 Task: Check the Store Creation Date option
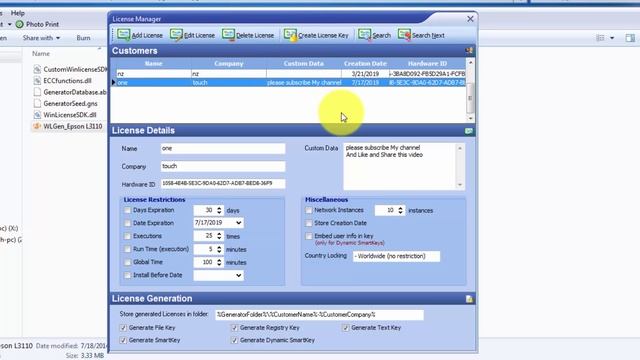point(309,223)
